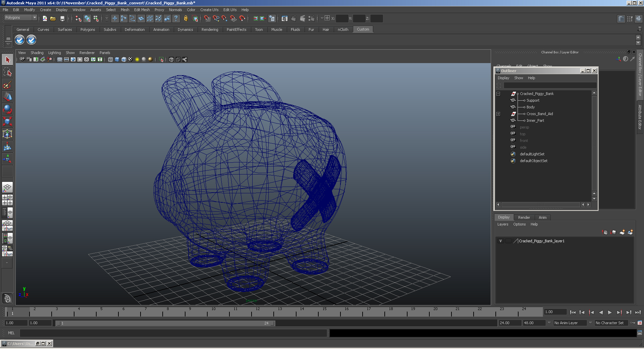Screen dimensions: 644x349
Task: Click the Outliner vertical scrollbar down arrow
Action: point(594,199)
